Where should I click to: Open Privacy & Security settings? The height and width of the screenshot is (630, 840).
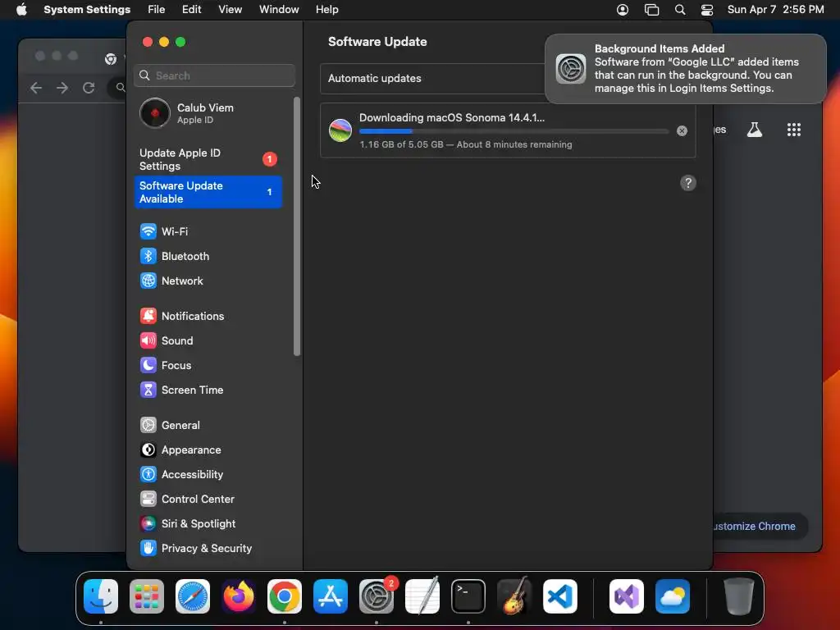point(208,549)
